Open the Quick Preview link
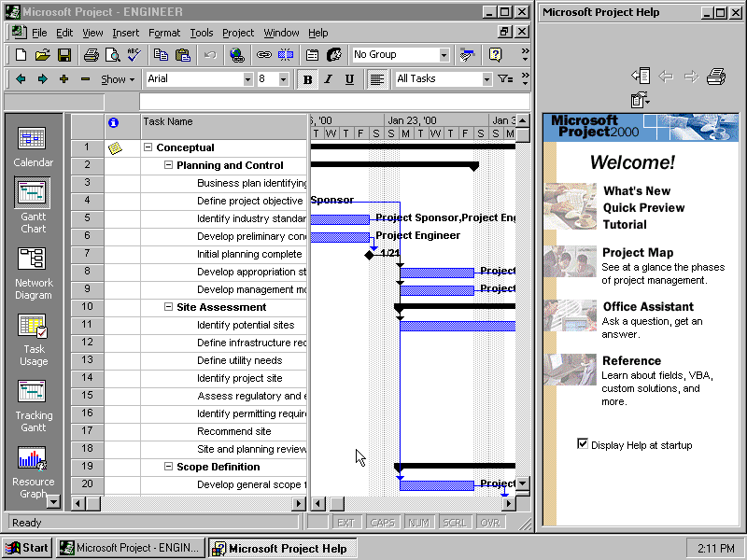Screen dimensions: 747x560 [x=643, y=207]
